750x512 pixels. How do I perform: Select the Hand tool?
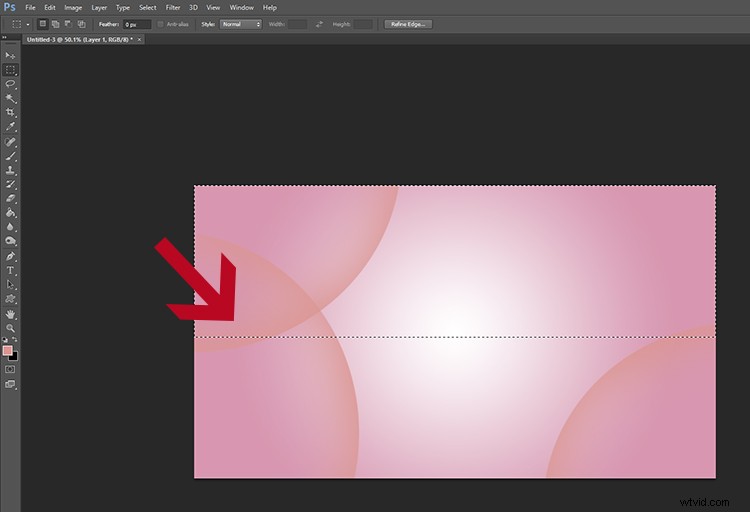point(10,314)
